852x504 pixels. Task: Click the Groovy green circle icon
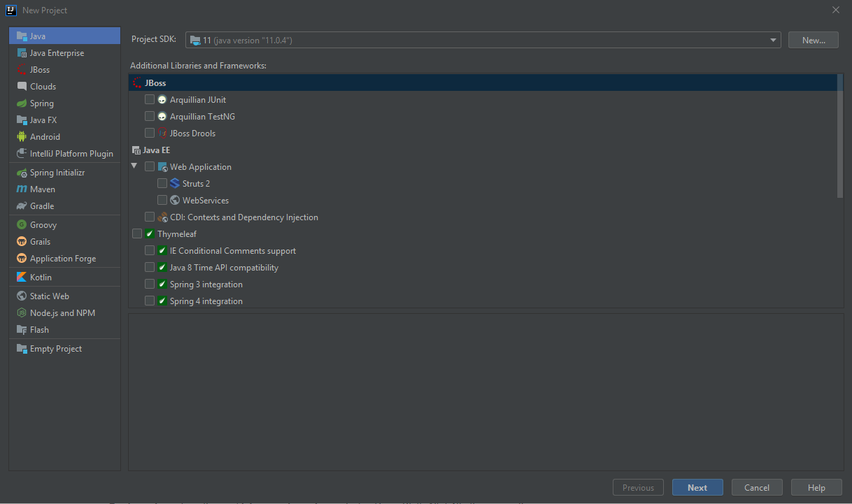[22, 225]
